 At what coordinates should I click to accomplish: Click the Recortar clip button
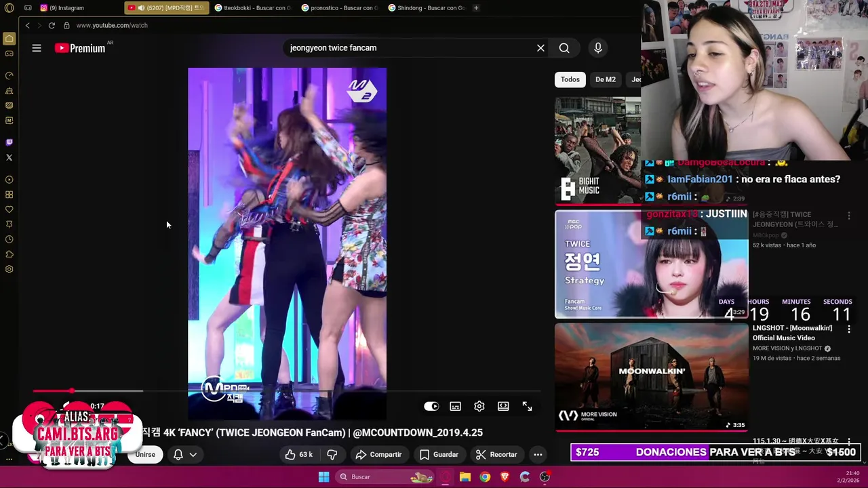pyautogui.click(x=496, y=455)
